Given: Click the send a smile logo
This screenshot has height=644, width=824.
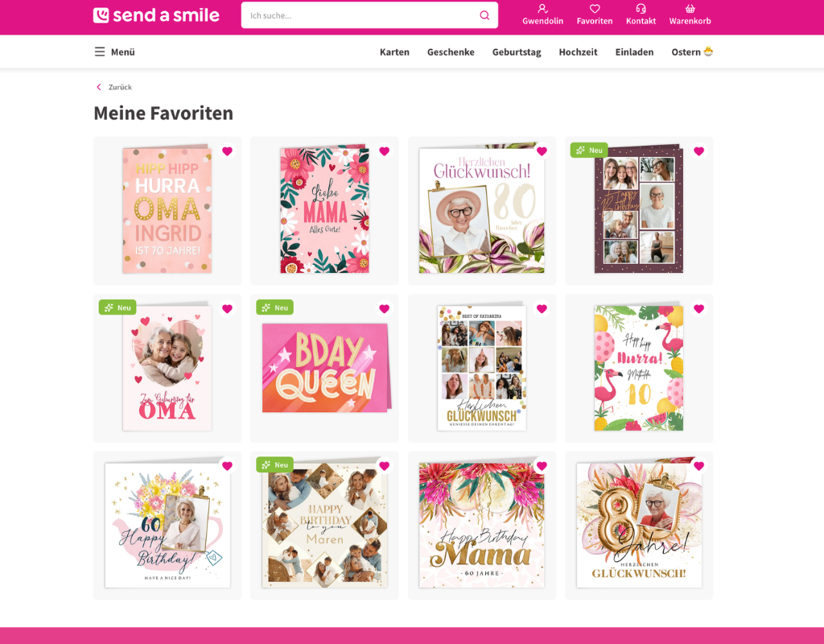Looking at the screenshot, I should [x=156, y=15].
